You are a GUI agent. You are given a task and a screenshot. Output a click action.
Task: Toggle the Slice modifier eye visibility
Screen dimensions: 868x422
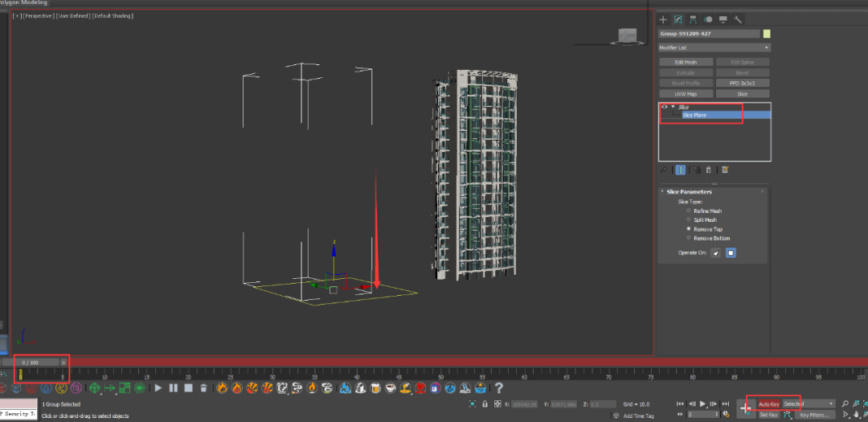665,107
